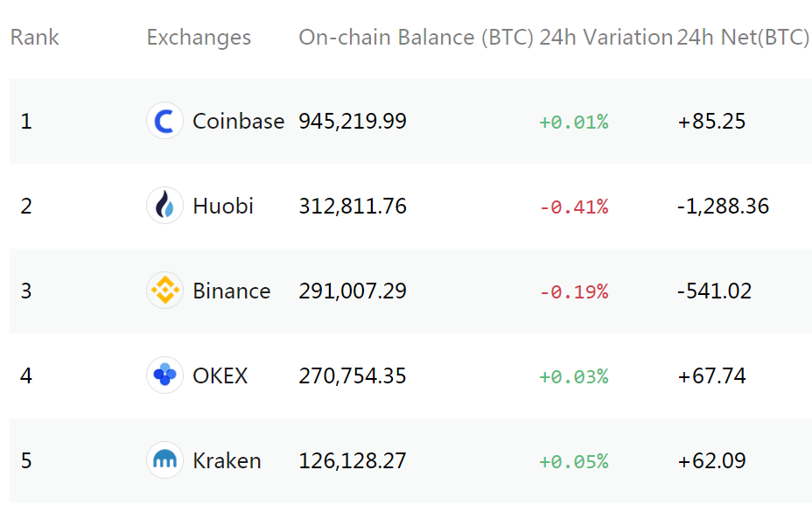Click Kraken balance 126,128.27
The width and height of the screenshot is (812, 505).
[353, 461]
